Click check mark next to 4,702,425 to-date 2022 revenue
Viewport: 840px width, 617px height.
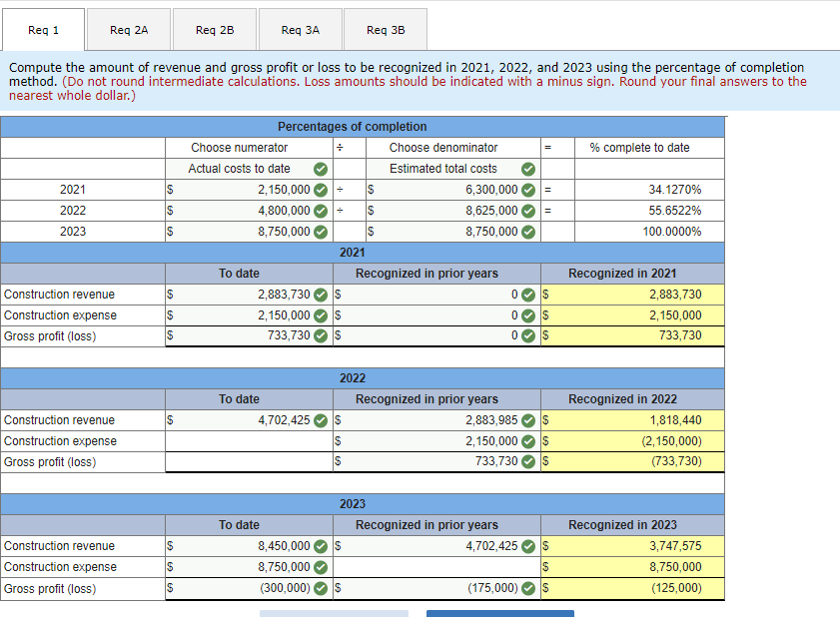point(321,421)
